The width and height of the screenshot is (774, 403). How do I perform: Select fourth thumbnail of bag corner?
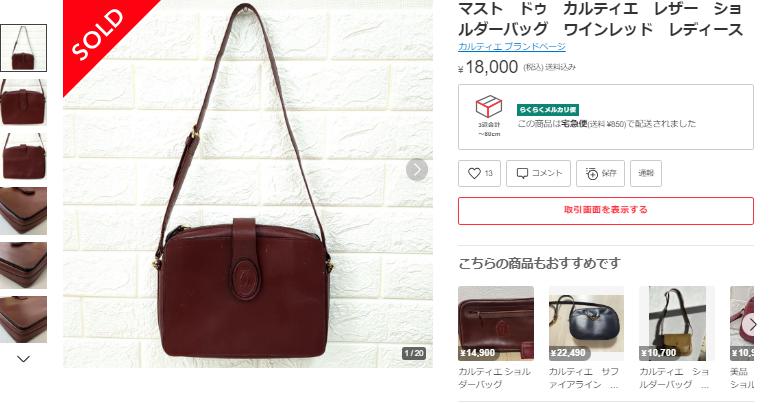click(x=23, y=211)
